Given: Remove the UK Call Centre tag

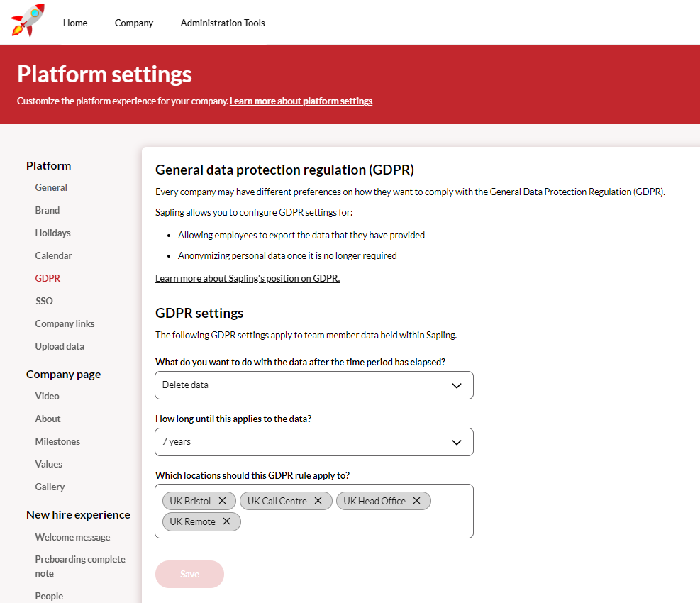Looking at the screenshot, I should [x=318, y=501].
